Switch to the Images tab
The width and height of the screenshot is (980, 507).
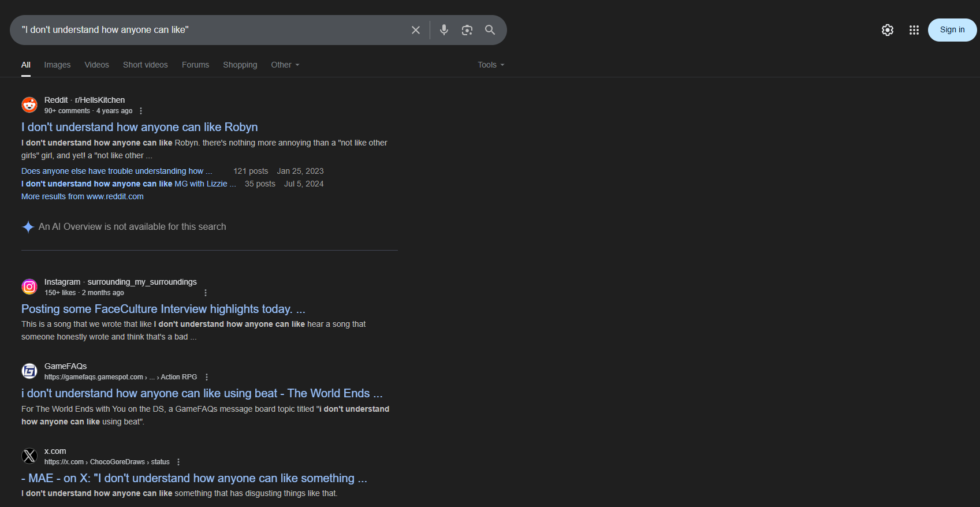(57, 65)
